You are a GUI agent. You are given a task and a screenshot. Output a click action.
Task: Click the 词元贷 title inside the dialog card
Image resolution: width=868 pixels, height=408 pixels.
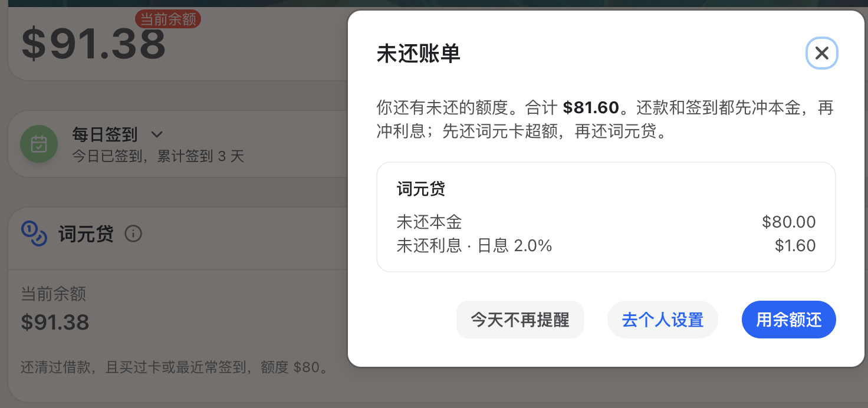[x=421, y=189]
